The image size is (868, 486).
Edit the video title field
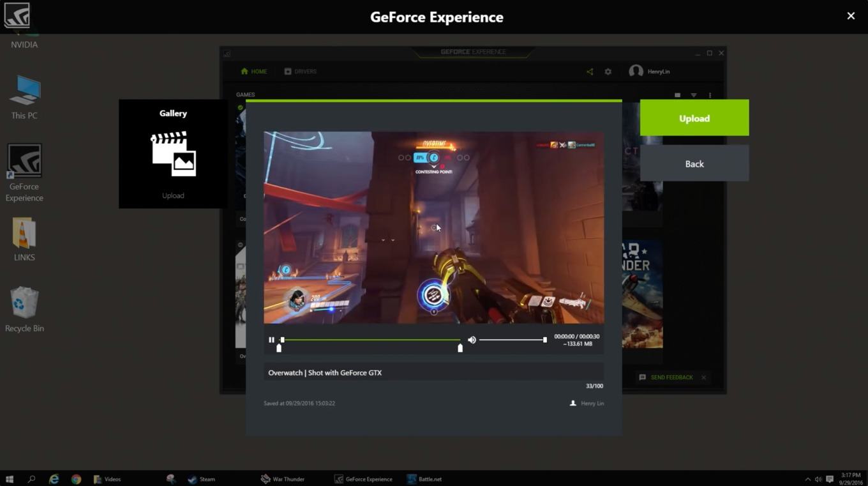(434, 372)
